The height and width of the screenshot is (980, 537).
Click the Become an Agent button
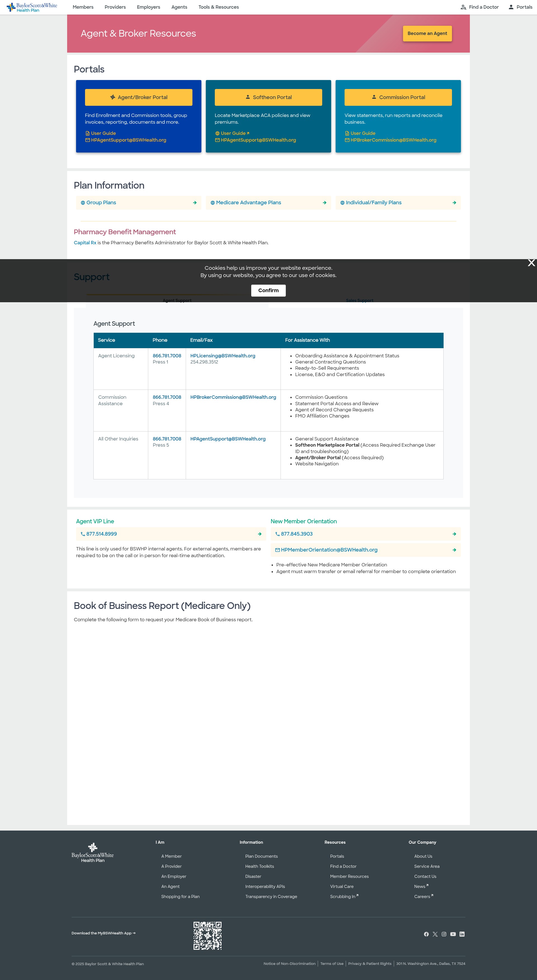click(x=427, y=34)
